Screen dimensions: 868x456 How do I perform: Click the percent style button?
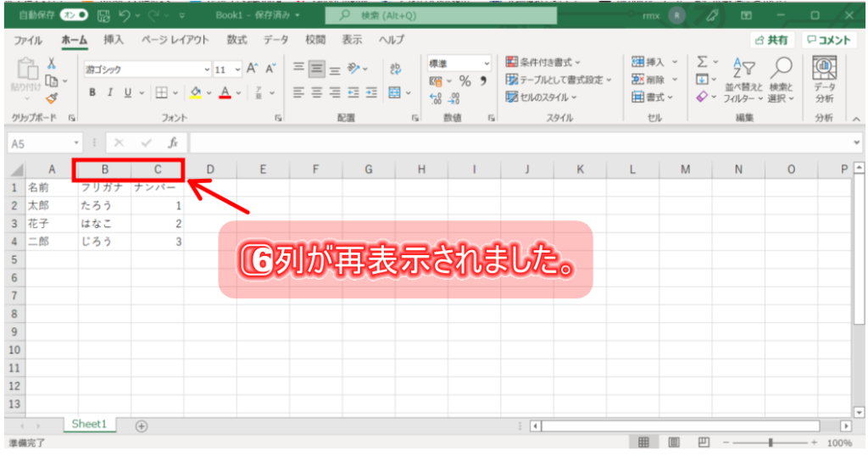465,81
